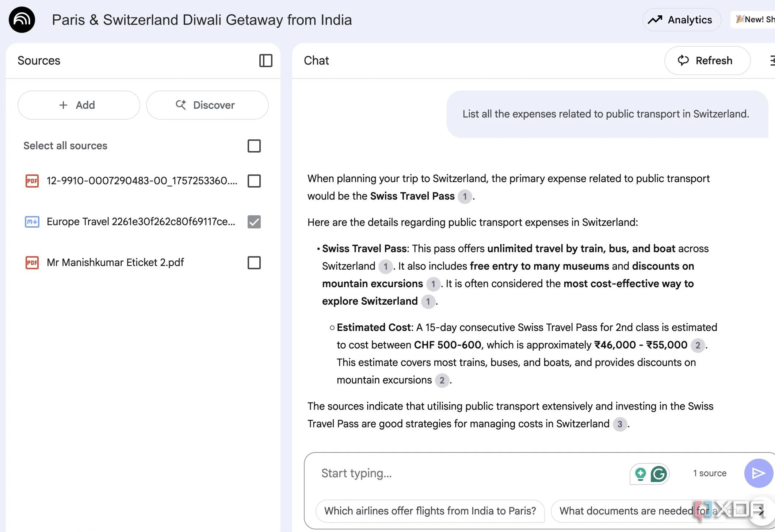This screenshot has width=775, height=532.
Task: Click markdown icon of Europe Travel source
Action: 32,222
